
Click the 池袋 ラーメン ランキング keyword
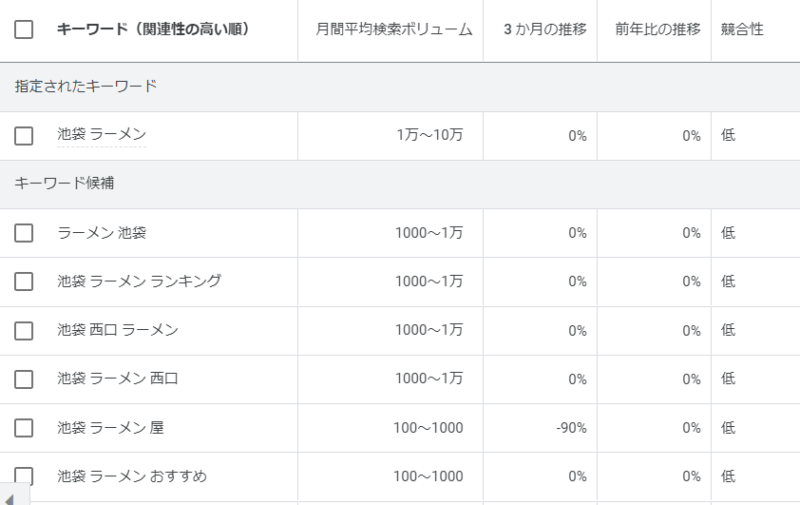point(139,282)
